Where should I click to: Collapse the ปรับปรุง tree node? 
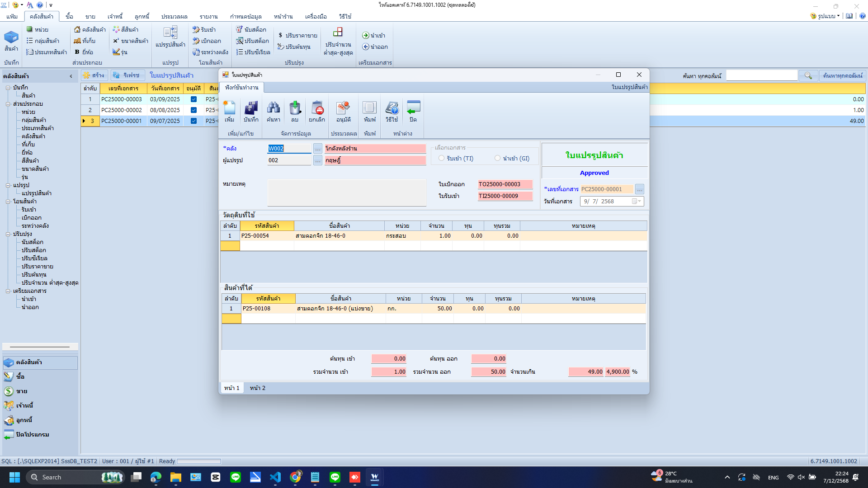[x=8, y=234]
